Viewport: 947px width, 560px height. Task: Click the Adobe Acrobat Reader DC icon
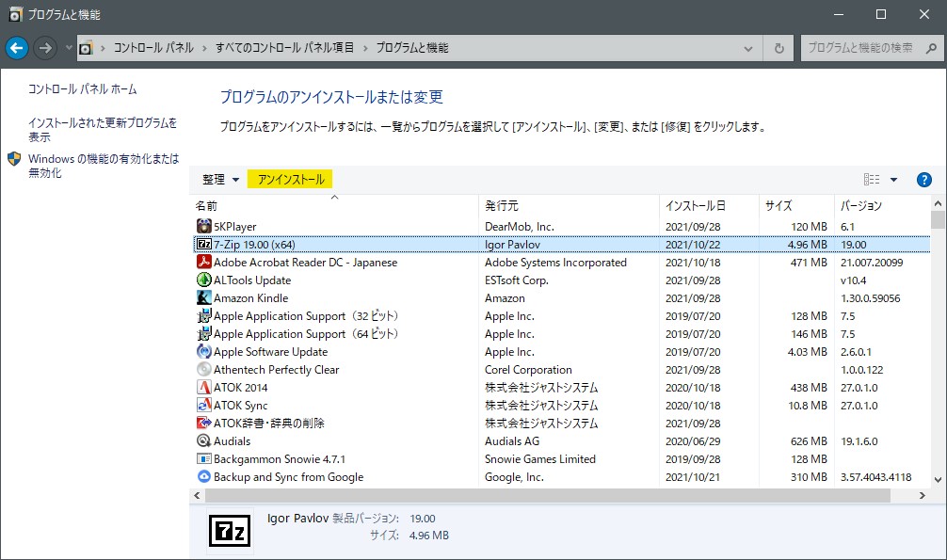click(x=204, y=263)
